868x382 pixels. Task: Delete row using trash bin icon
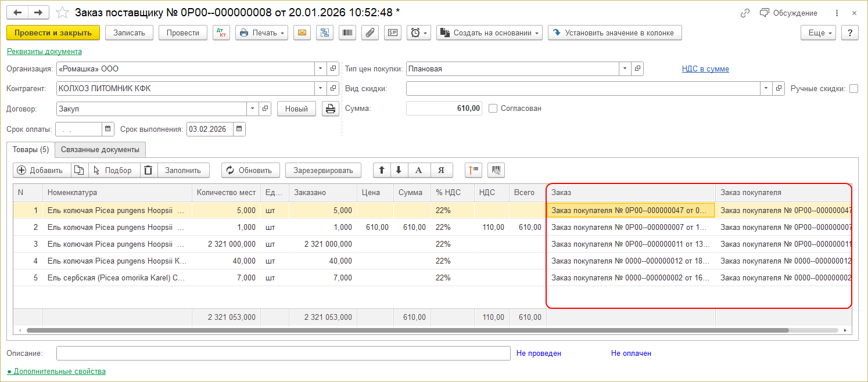click(x=149, y=170)
